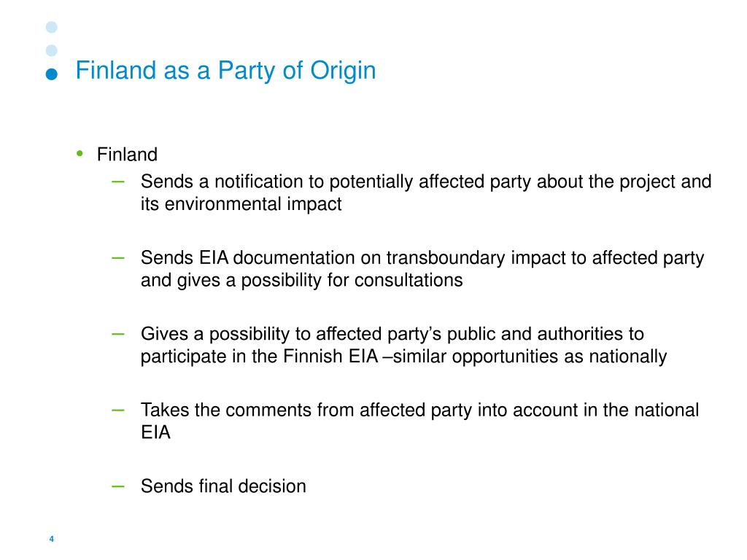Click the dark blue dot beside the title

52,74
